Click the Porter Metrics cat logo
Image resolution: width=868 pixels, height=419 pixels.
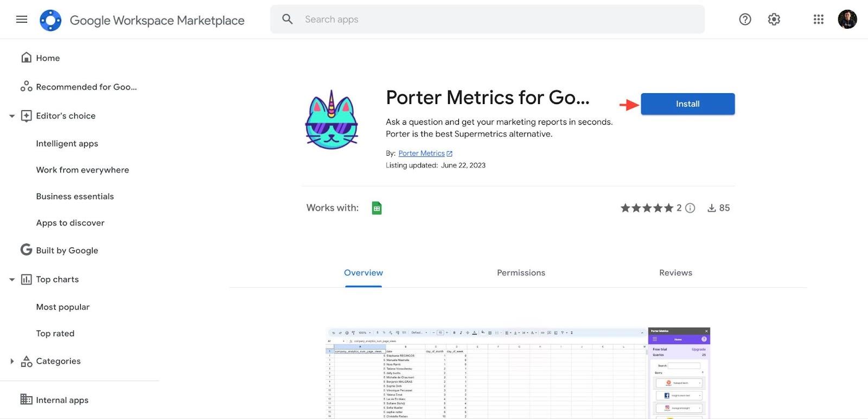tap(331, 120)
